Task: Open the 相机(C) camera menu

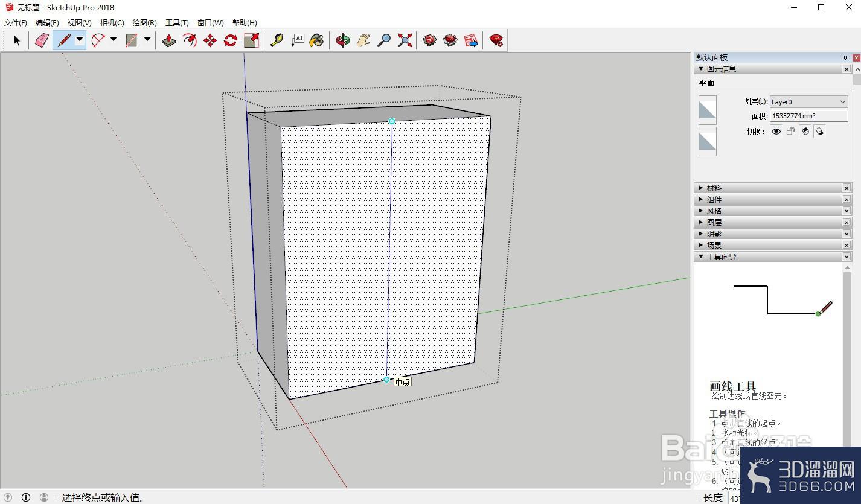Action: coord(112,23)
